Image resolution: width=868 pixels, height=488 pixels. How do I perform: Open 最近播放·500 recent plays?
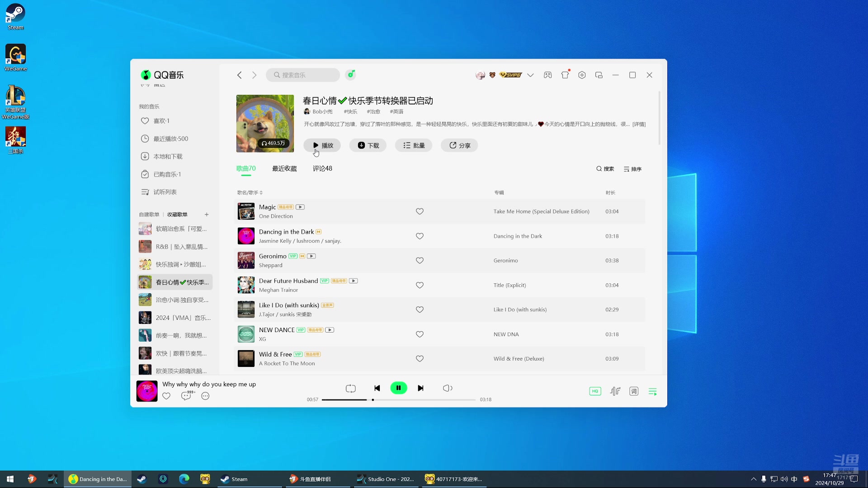tap(175, 139)
